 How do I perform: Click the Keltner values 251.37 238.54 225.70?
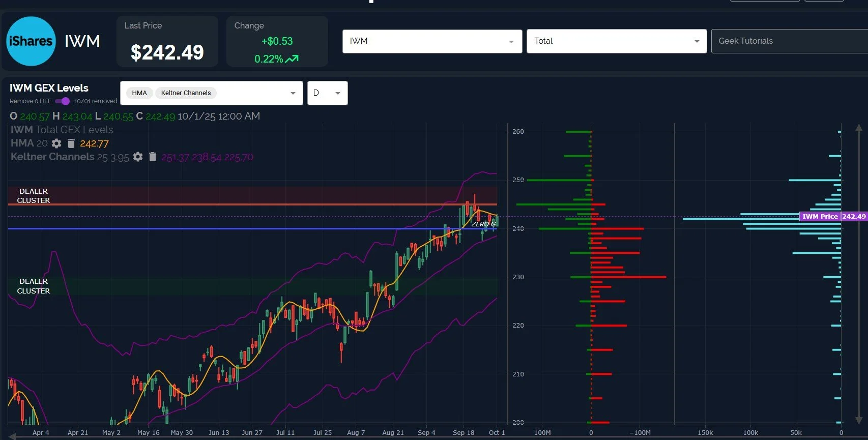(x=207, y=157)
